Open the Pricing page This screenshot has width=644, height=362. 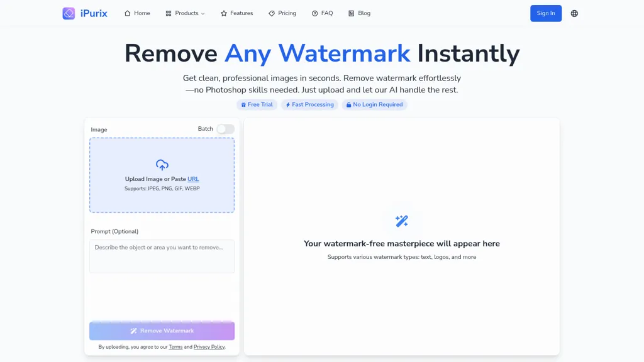pyautogui.click(x=282, y=13)
